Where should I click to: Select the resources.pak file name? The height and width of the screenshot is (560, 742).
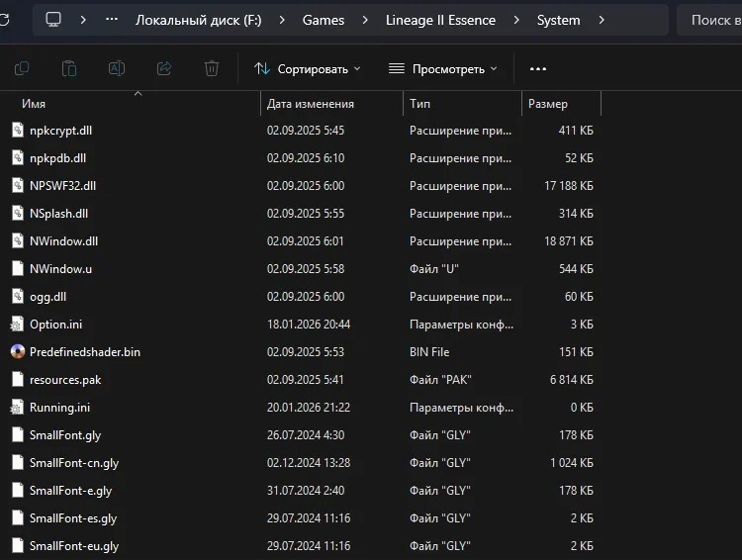click(x=65, y=380)
